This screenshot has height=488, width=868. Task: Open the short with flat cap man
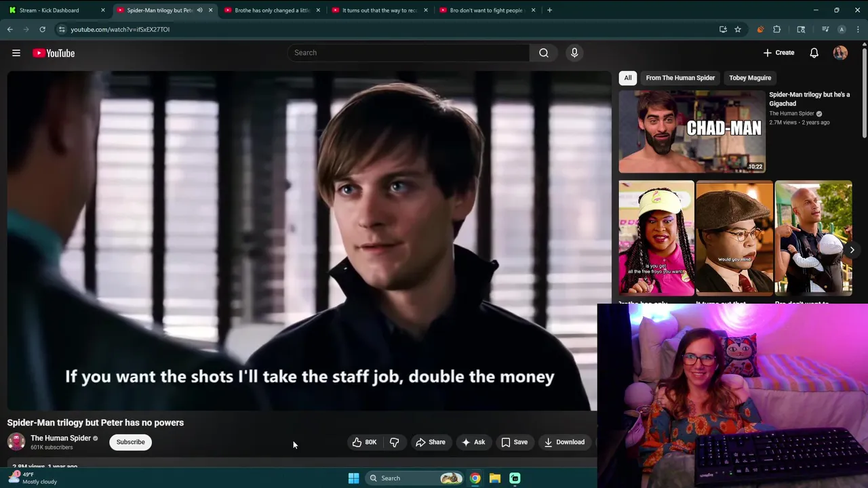pos(734,237)
